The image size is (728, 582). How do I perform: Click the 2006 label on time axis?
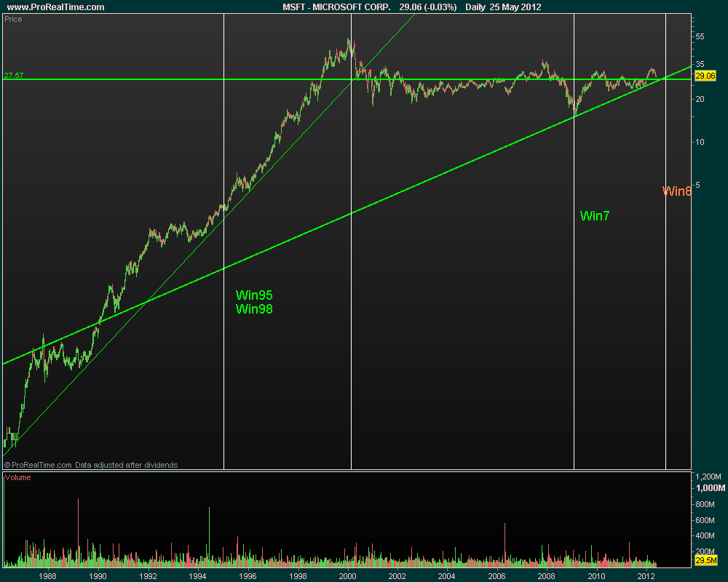(x=496, y=576)
